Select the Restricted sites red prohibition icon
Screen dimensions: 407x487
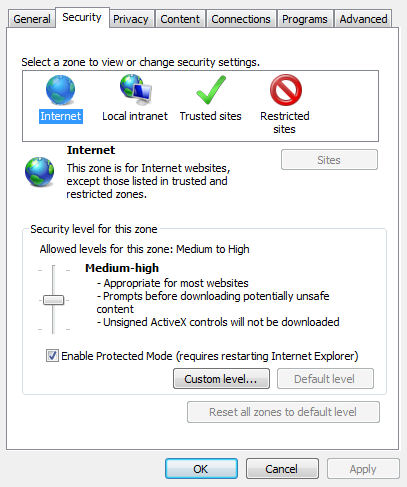[x=286, y=90]
